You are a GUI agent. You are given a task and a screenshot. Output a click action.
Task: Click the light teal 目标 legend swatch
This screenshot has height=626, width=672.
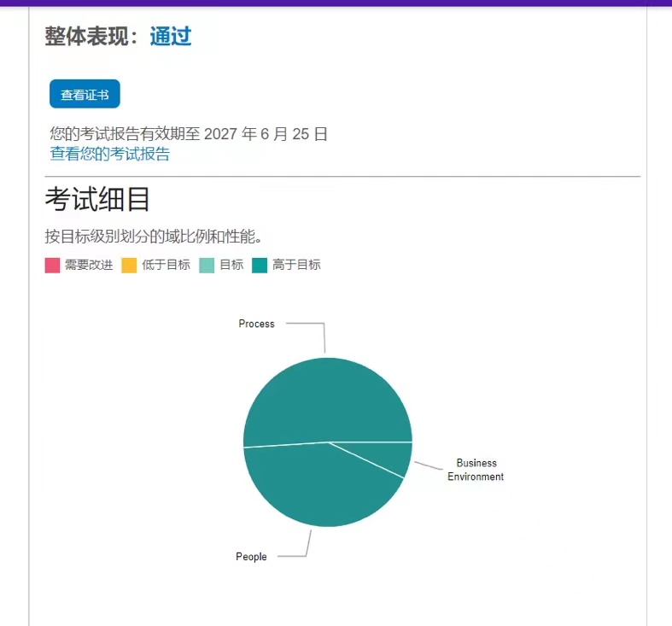pos(207,266)
